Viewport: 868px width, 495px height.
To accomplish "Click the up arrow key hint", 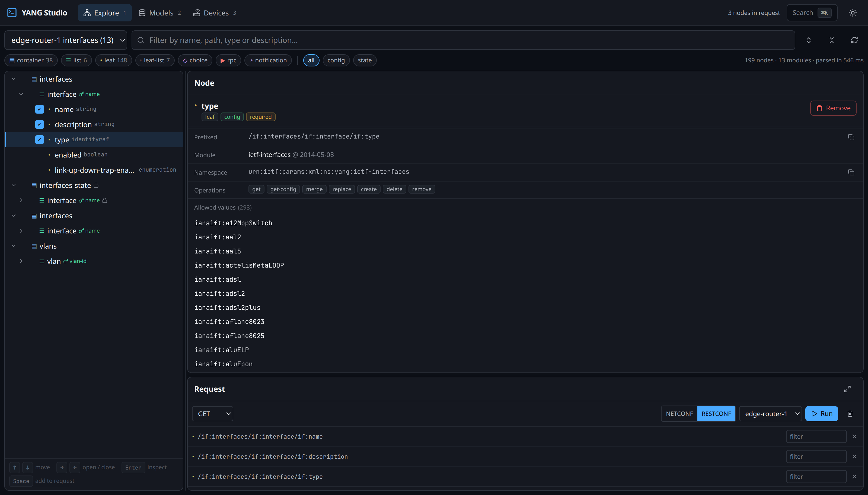I will point(15,467).
